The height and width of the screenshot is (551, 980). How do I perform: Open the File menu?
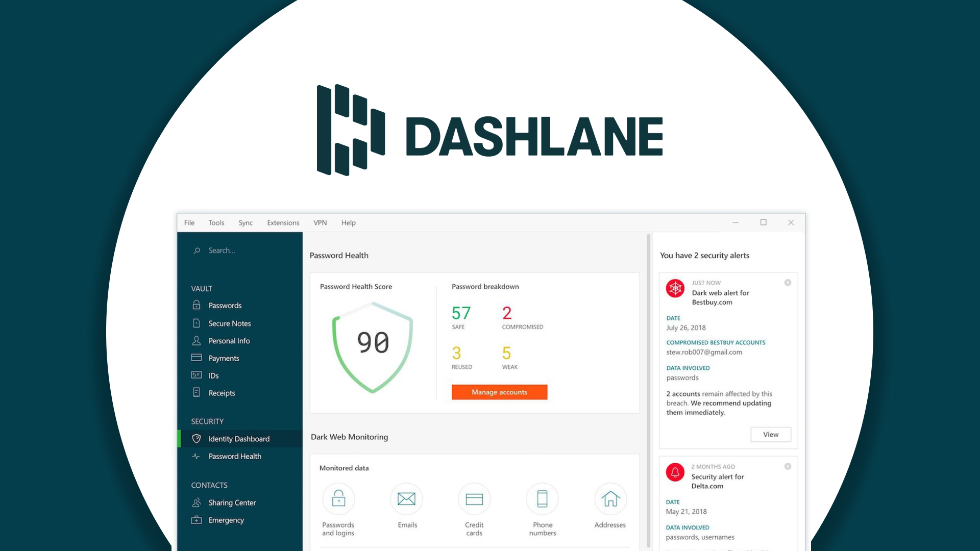tap(188, 222)
